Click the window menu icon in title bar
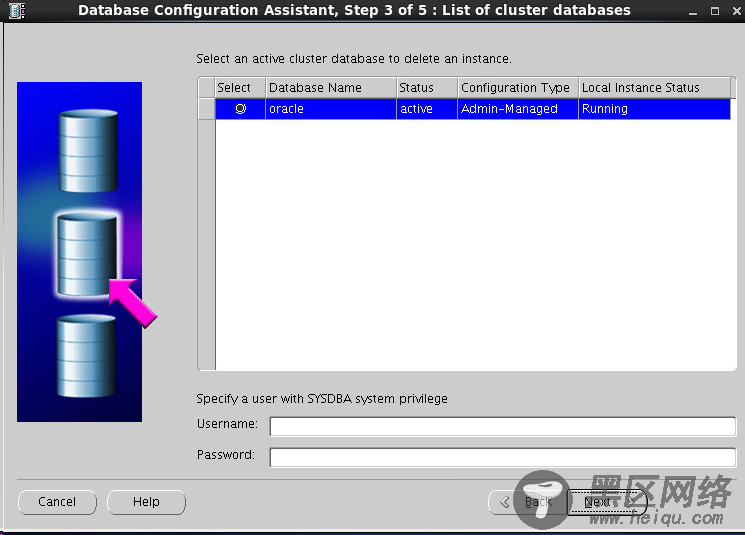Viewport: 745px width, 535px height. pyautogui.click(x=17, y=10)
